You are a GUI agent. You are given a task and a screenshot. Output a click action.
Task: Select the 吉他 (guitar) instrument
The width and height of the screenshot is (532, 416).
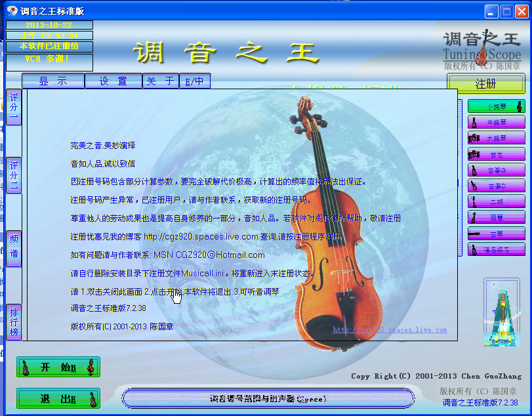[497, 155]
